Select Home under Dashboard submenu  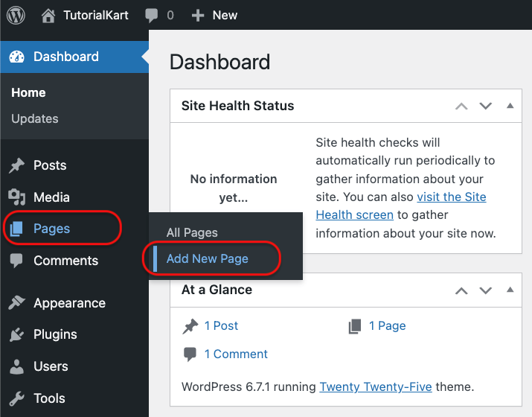[28, 92]
